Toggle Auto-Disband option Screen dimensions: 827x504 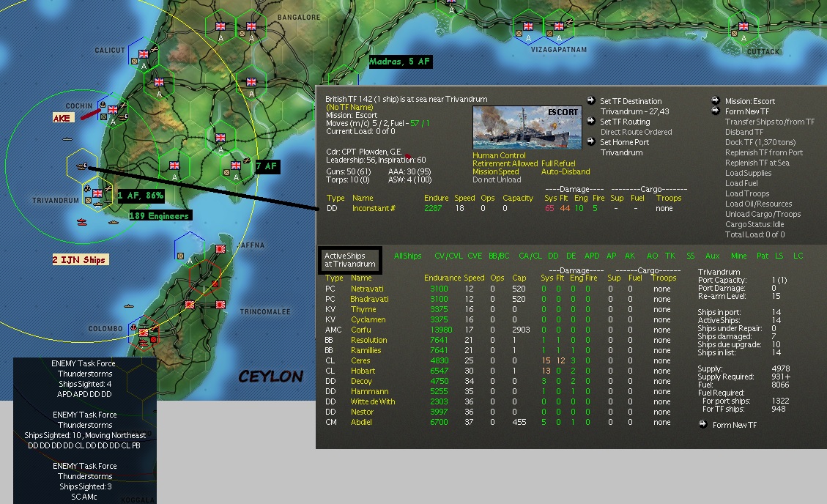565,171
